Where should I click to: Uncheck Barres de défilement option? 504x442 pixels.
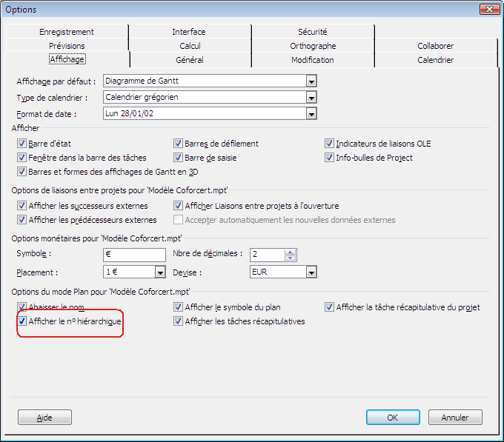[179, 144]
